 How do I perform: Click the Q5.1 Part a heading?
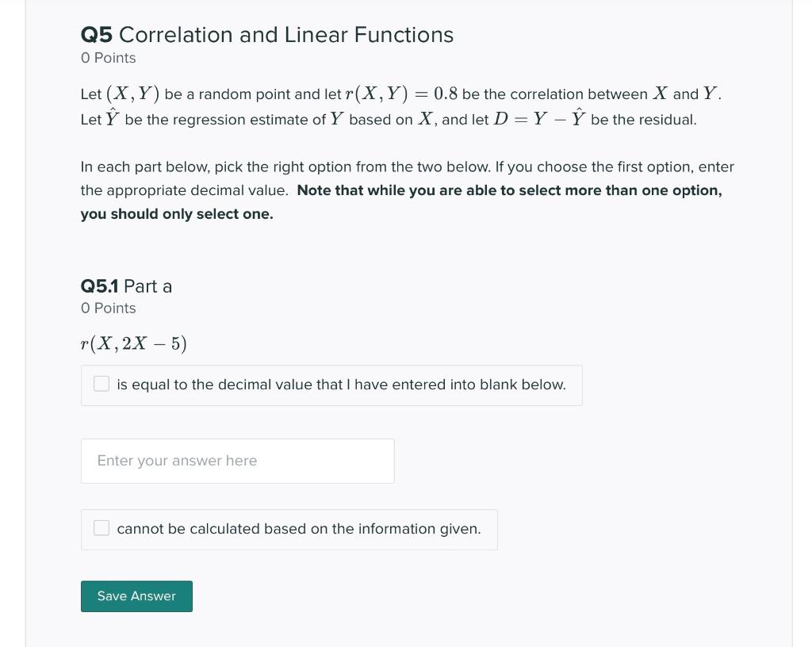(x=126, y=286)
